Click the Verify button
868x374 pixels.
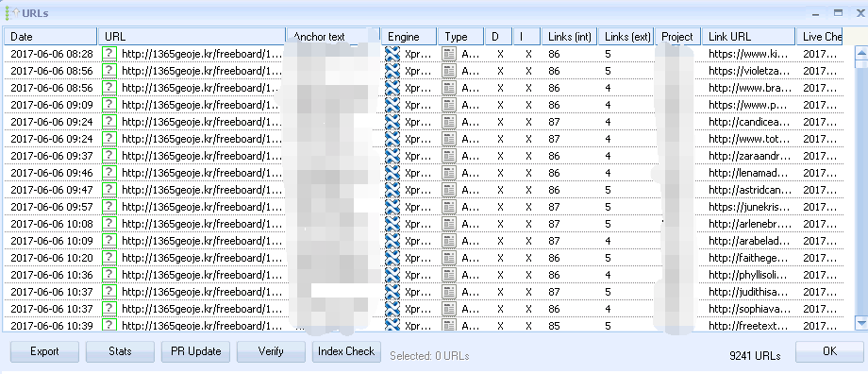[272, 352]
